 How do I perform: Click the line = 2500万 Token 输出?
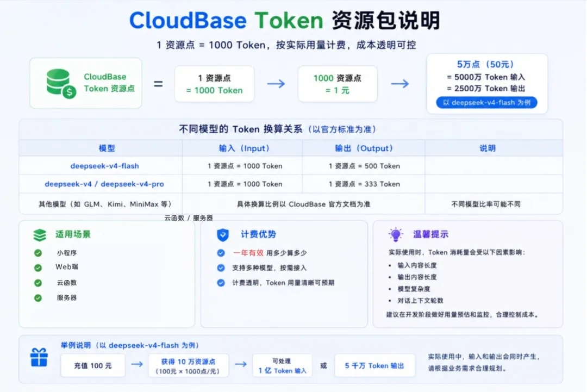[486, 89]
